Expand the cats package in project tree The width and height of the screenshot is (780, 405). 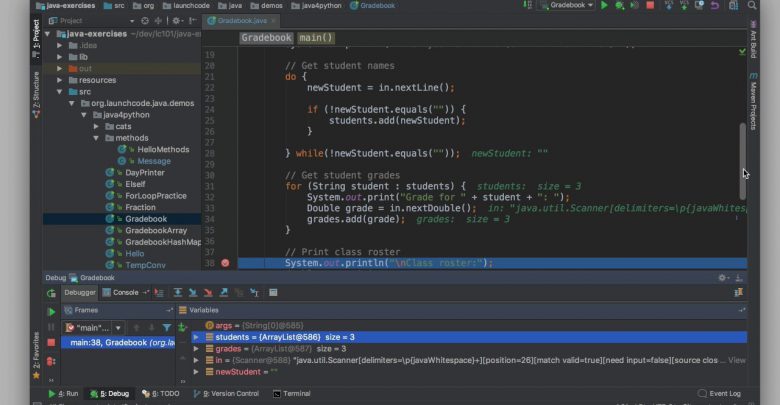(x=96, y=126)
